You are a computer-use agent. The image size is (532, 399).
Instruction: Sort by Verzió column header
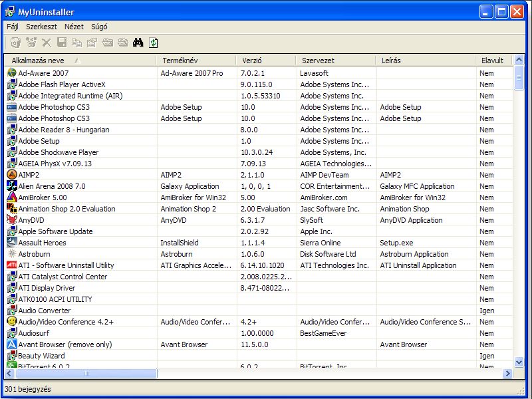265,61
